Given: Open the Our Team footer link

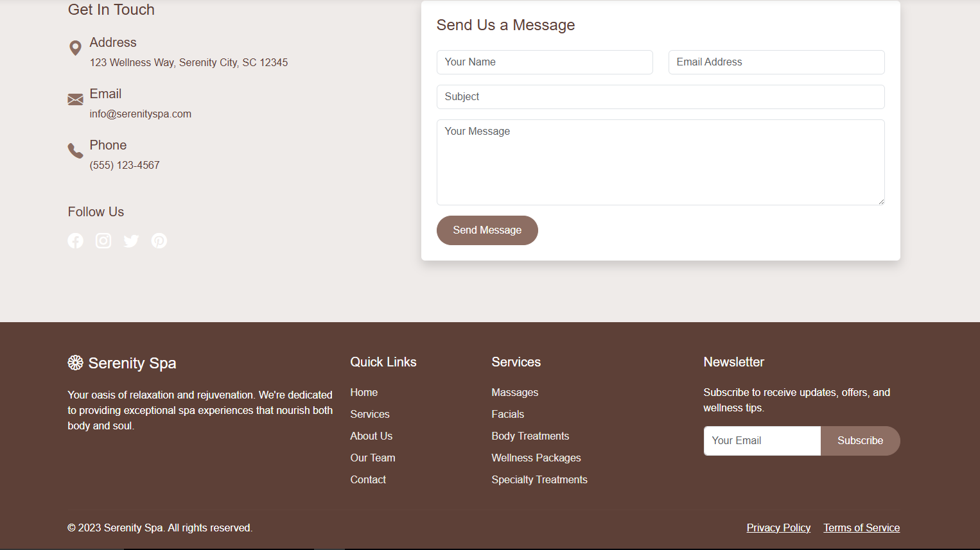Looking at the screenshot, I should 372,458.
